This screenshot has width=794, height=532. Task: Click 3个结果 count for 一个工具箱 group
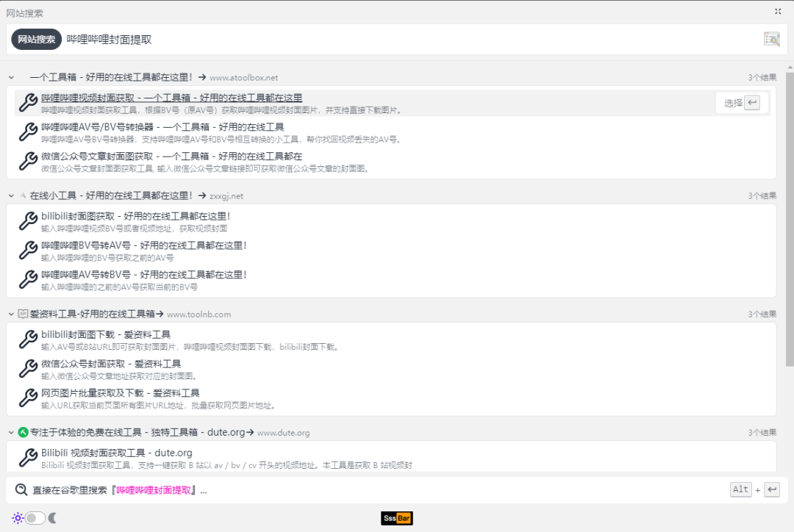point(762,77)
